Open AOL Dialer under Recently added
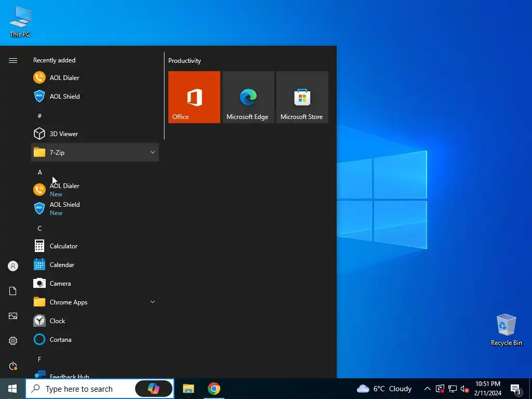The width and height of the screenshot is (532, 399). 95,78
